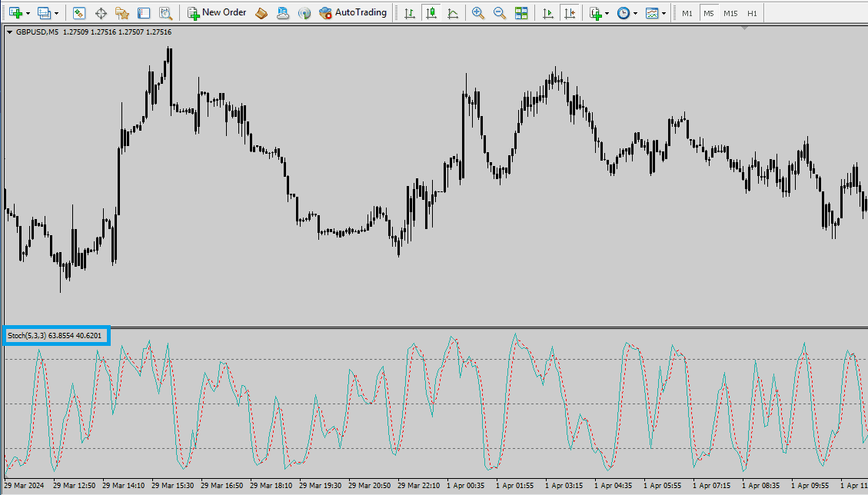This screenshot has width=868, height=495.
Task: Switch chart to line chart mode
Action: 453,13
